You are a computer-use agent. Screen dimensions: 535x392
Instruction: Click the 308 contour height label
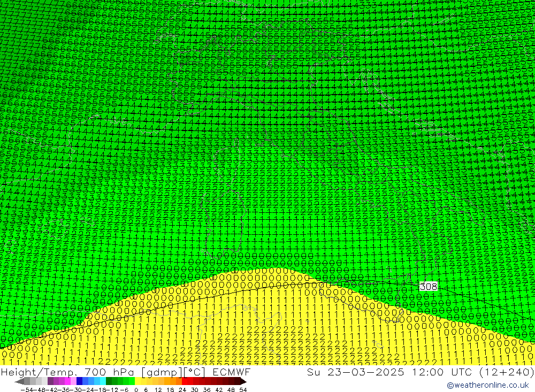(428, 287)
